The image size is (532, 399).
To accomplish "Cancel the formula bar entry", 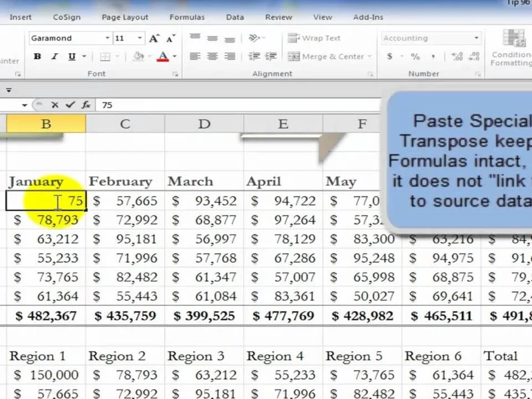I will (x=55, y=105).
